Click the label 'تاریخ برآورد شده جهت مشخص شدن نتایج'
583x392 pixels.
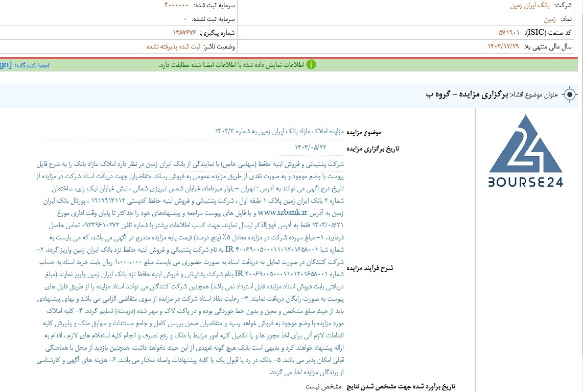click(401, 387)
